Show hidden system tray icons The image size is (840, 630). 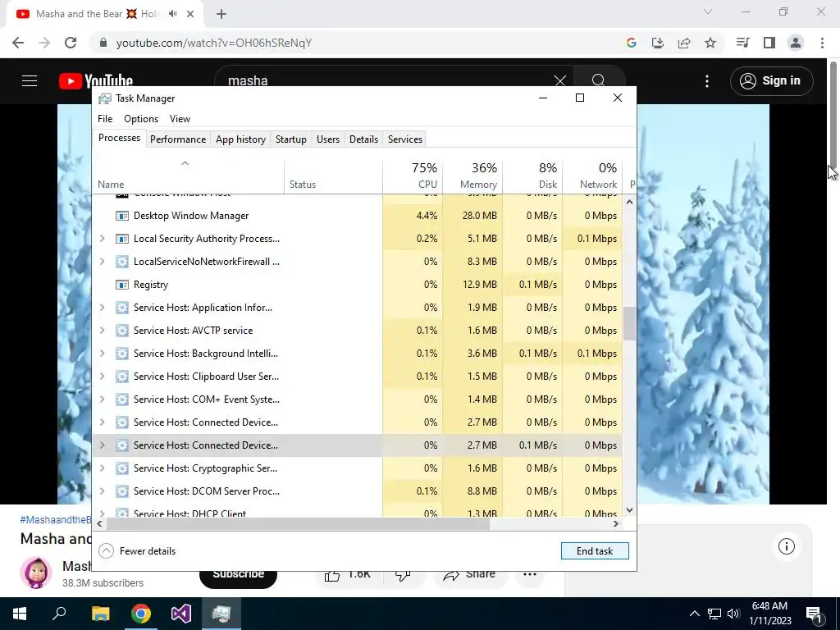[694, 614]
